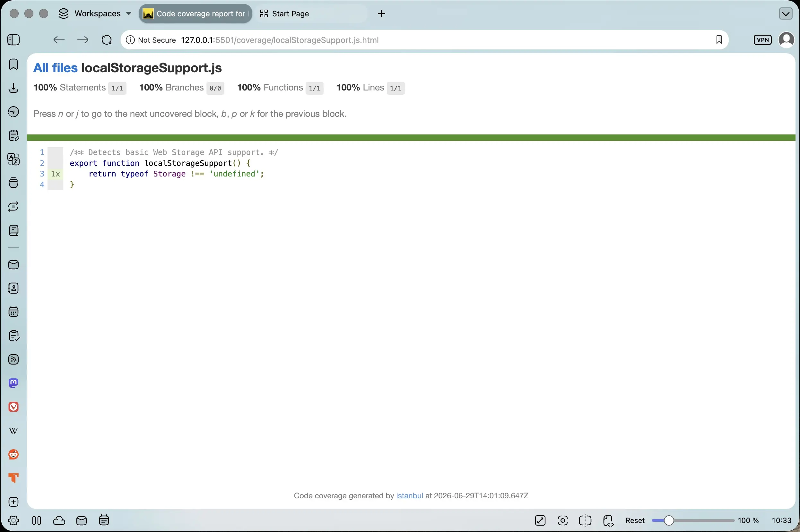
Task: Open the Notes panel in sidebar
Action: [x=13, y=135]
